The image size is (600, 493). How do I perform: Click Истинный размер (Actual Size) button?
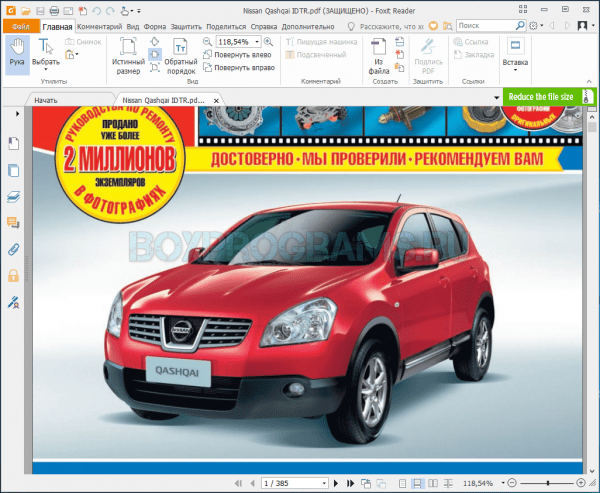pyautogui.click(x=128, y=56)
